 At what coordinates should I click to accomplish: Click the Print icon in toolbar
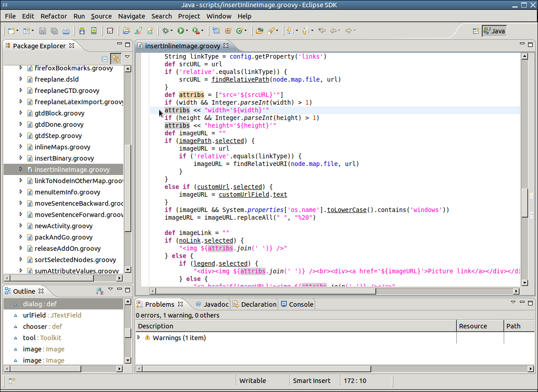click(66, 31)
